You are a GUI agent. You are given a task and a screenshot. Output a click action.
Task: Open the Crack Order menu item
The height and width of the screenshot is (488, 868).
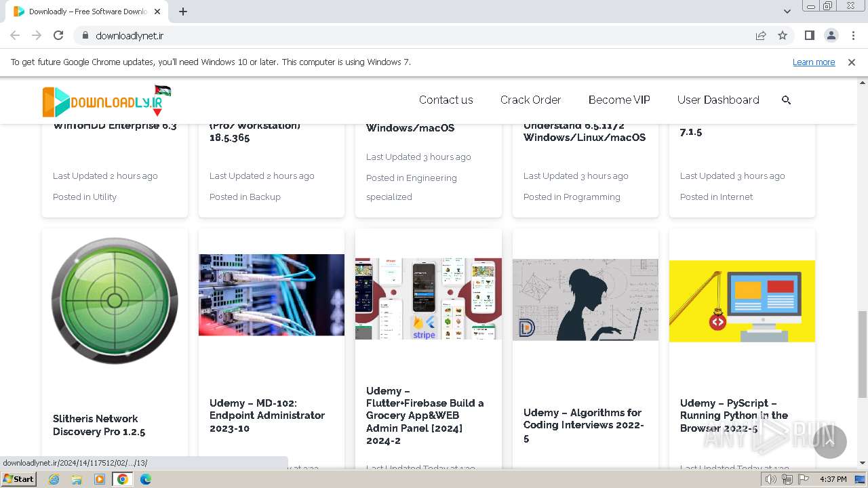coord(530,100)
